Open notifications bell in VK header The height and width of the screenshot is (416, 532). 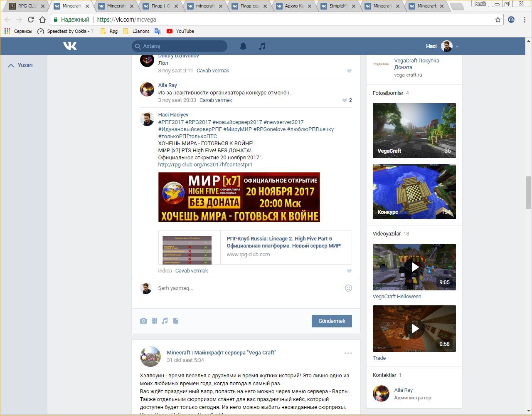tap(243, 46)
